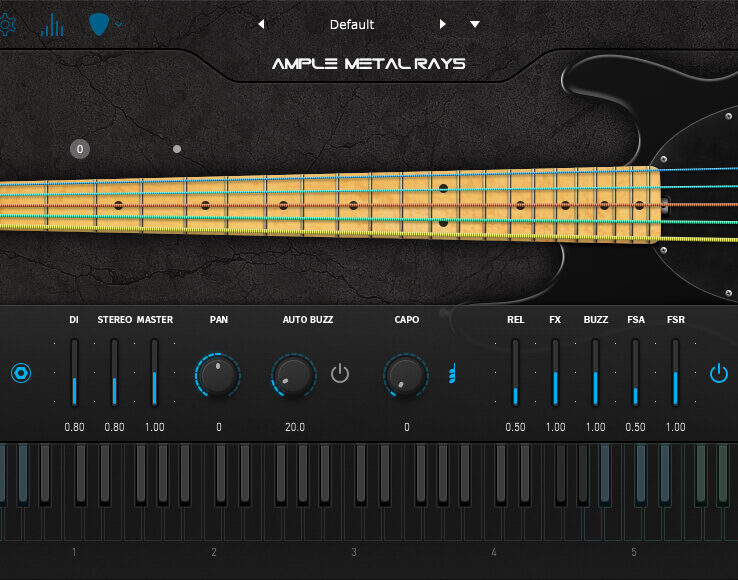Go to previous preset with left arrow

(x=261, y=24)
